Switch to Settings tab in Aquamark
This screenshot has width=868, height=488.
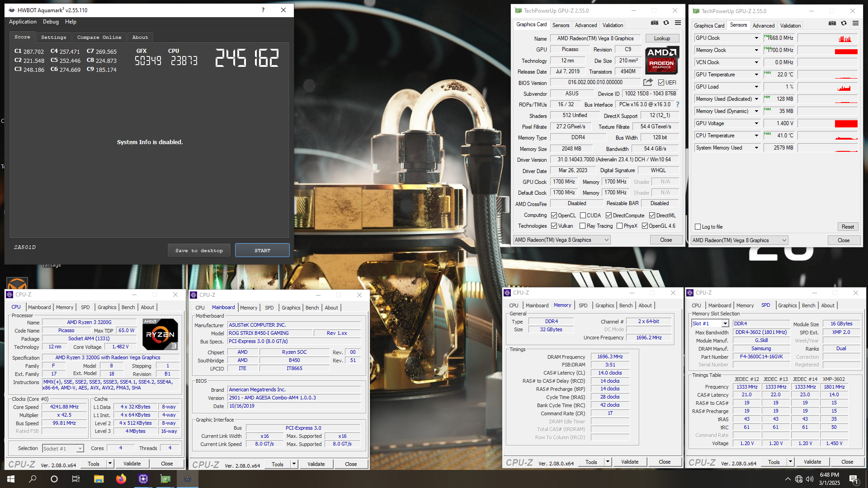(x=53, y=37)
